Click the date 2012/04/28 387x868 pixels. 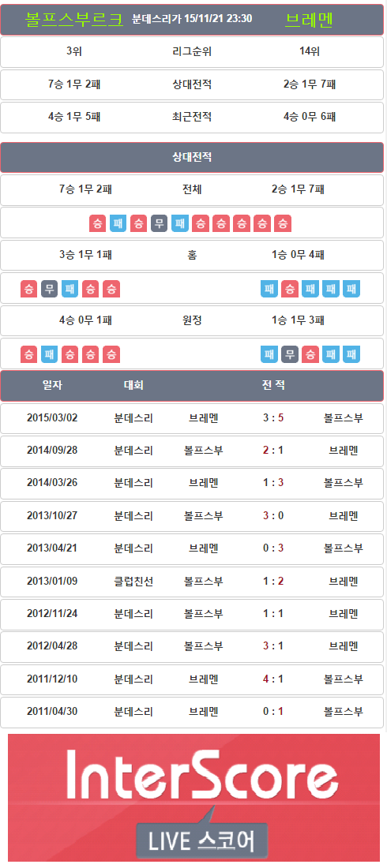click(53, 646)
